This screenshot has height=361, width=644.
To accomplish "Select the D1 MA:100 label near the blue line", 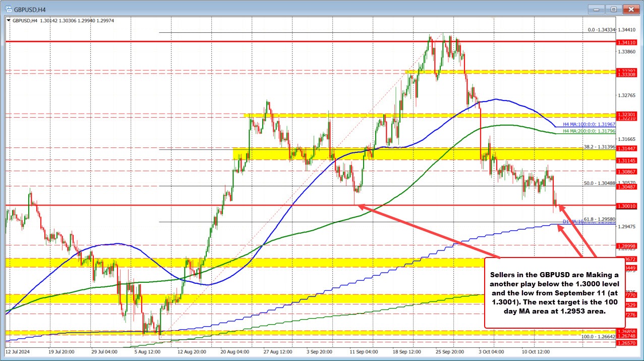I will tap(571, 222).
